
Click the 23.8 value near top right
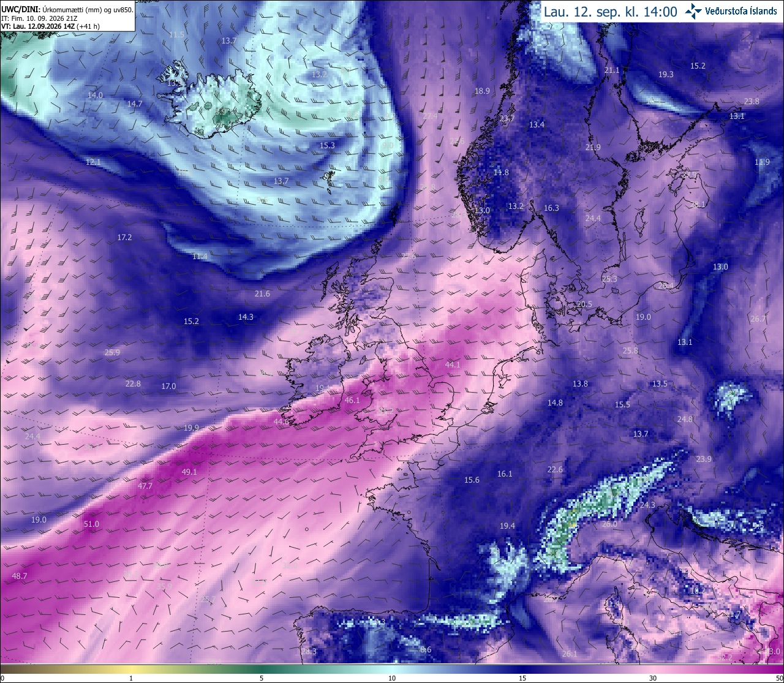click(752, 102)
